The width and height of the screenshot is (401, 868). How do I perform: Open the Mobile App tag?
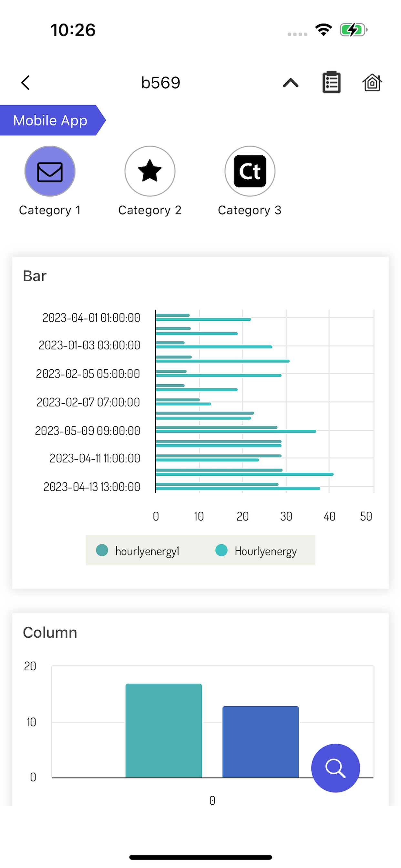51,120
